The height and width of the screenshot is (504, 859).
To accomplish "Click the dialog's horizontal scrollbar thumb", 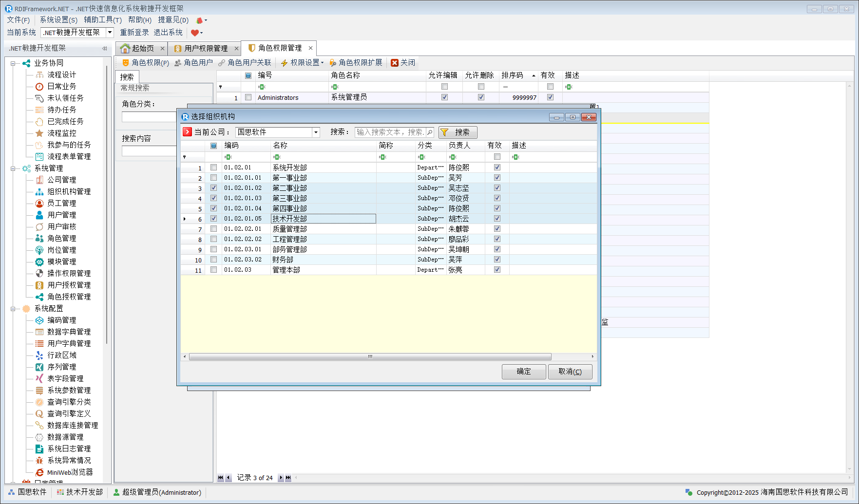I will tap(370, 357).
